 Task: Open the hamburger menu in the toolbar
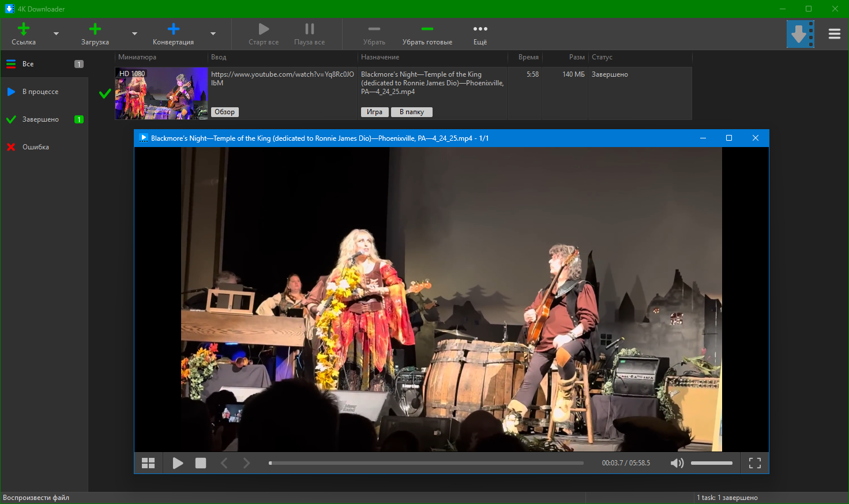(834, 34)
